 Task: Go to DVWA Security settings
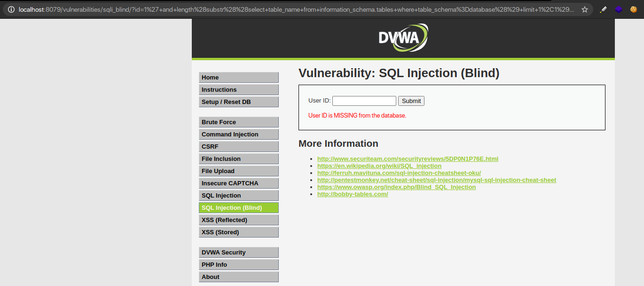[x=239, y=253]
